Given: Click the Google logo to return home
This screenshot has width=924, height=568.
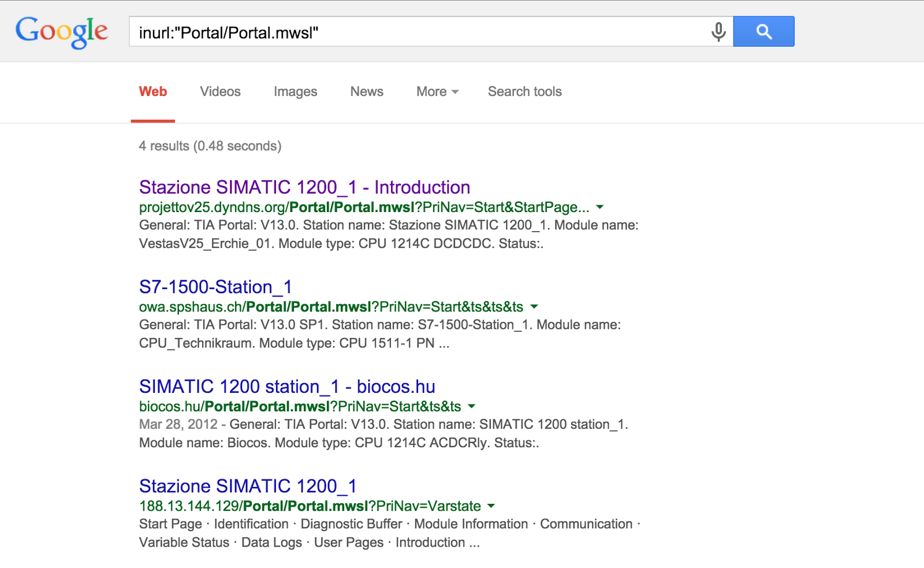Looking at the screenshot, I should [62, 31].
